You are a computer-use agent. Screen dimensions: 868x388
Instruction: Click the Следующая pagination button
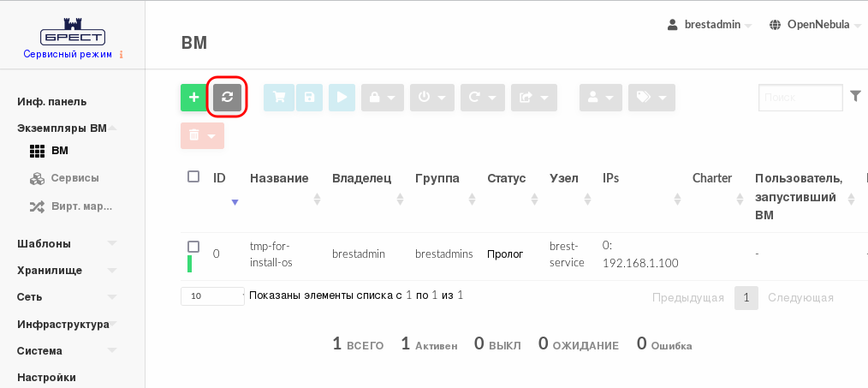(x=800, y=298)
